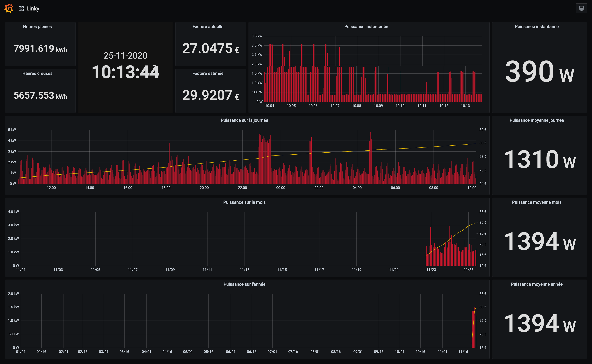The width and height of the screenshot is (592, 364).
Task: Click Puissance moyenne journée panel title
Action: click(x=536, y=120)
